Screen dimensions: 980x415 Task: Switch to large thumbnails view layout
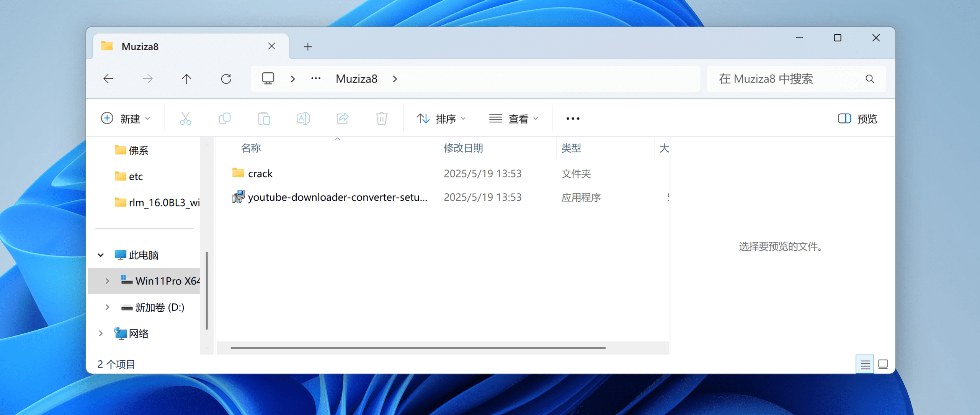[x=883, y=364]
